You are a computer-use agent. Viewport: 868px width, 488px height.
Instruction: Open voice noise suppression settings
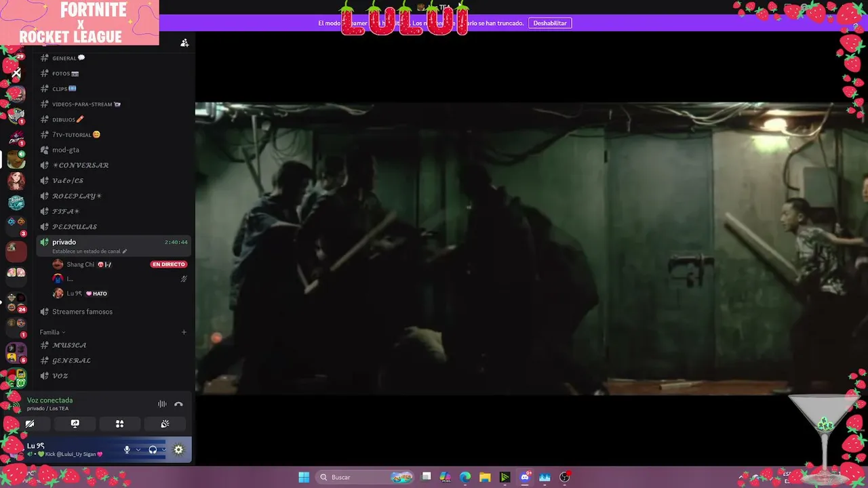point(162,404)
